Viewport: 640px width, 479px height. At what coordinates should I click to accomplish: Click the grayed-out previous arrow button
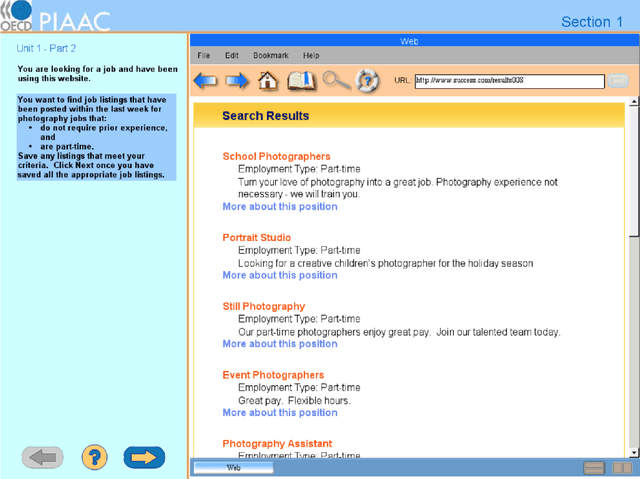[x=42, y=457]
